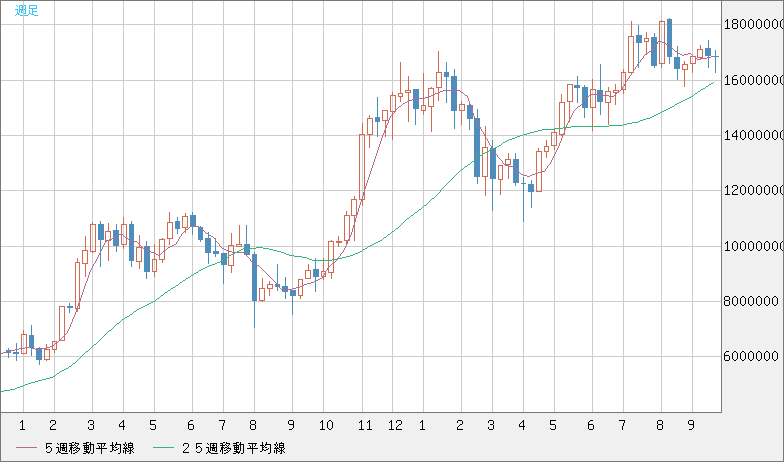
Task: Select month 11 on the time axis
Action: 365,424
